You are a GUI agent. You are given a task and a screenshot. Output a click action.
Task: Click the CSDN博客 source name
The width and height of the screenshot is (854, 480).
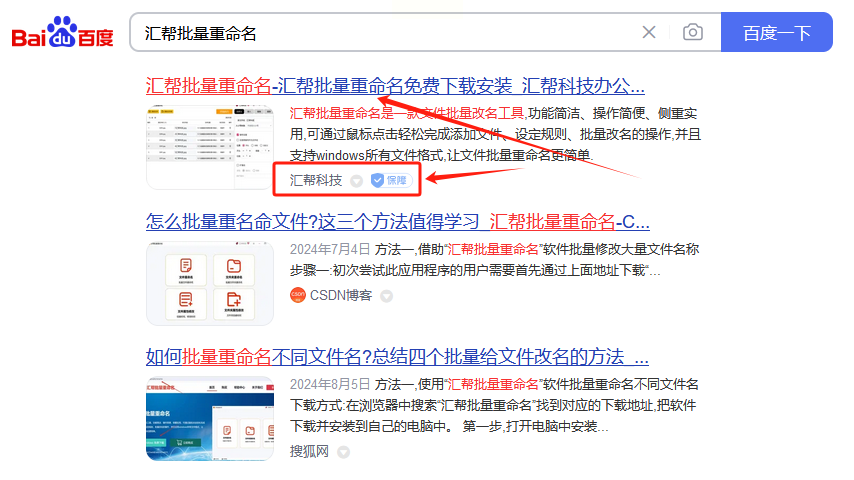[341, 295]
